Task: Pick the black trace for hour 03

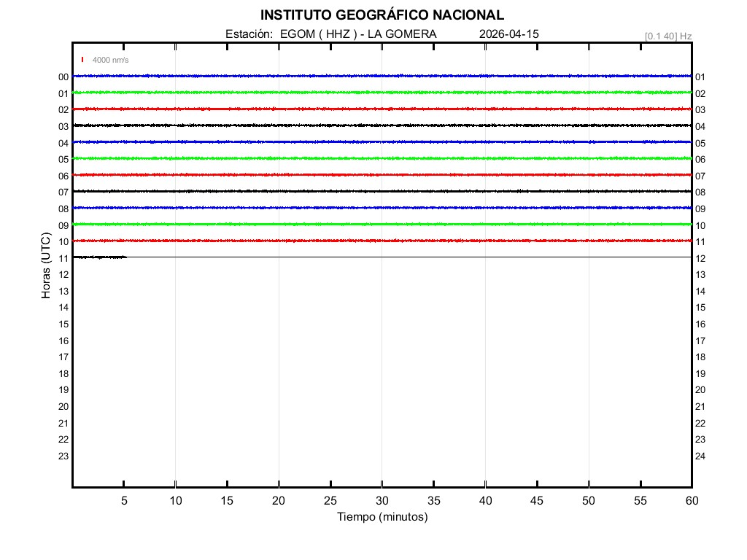Action: tap(382, 125)
